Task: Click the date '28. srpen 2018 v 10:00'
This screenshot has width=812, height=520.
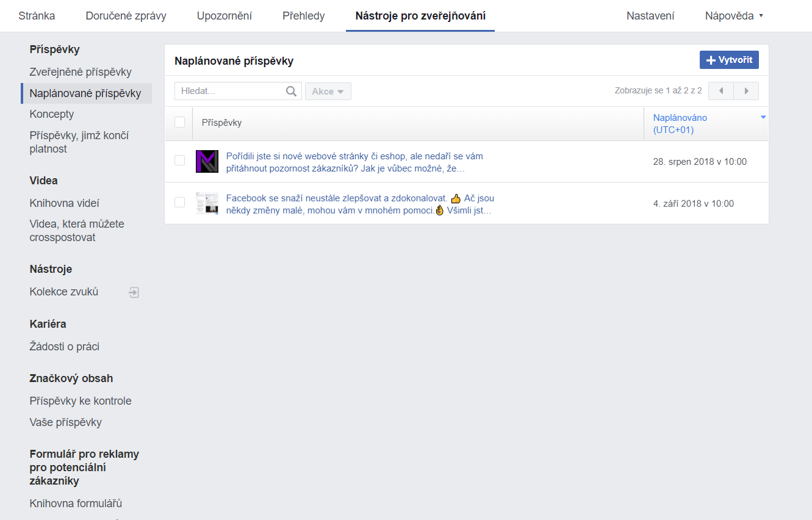Action: (700, 162)
